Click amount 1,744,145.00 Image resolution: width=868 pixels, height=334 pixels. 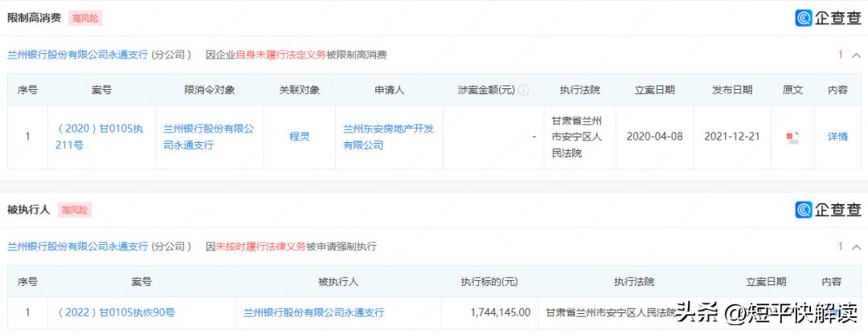[501, 313]
